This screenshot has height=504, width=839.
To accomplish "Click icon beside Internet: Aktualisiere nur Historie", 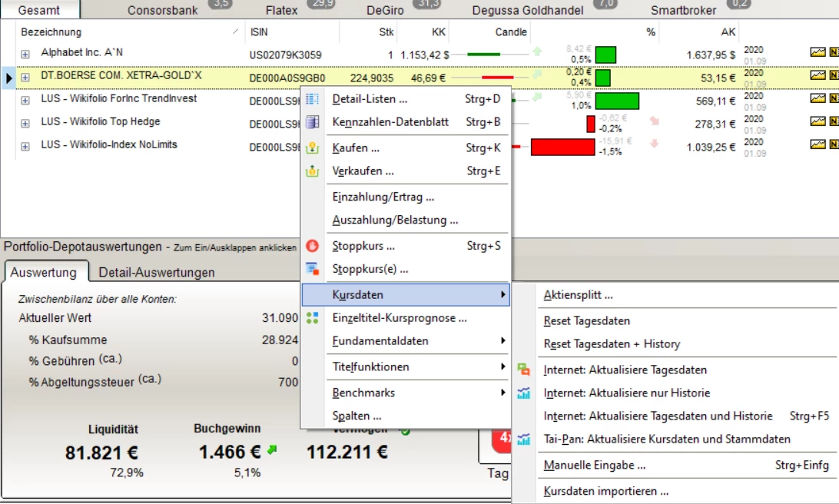I will [x=523, y=393].
